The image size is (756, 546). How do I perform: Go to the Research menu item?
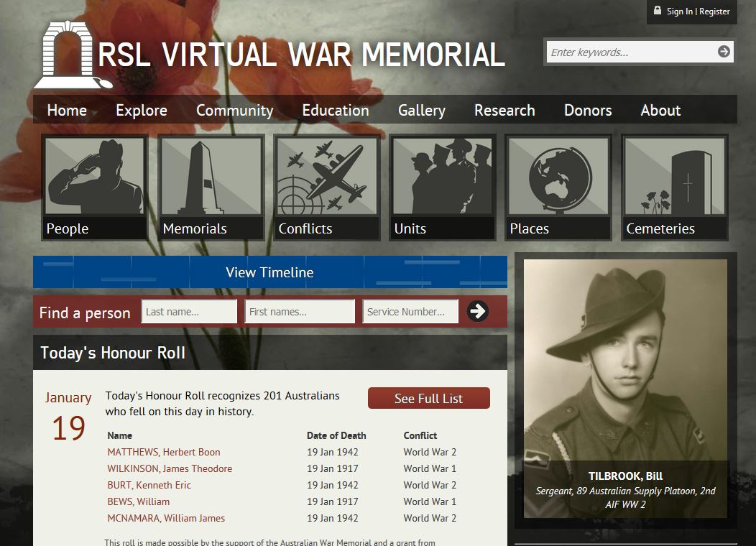[x=504, y=110]
